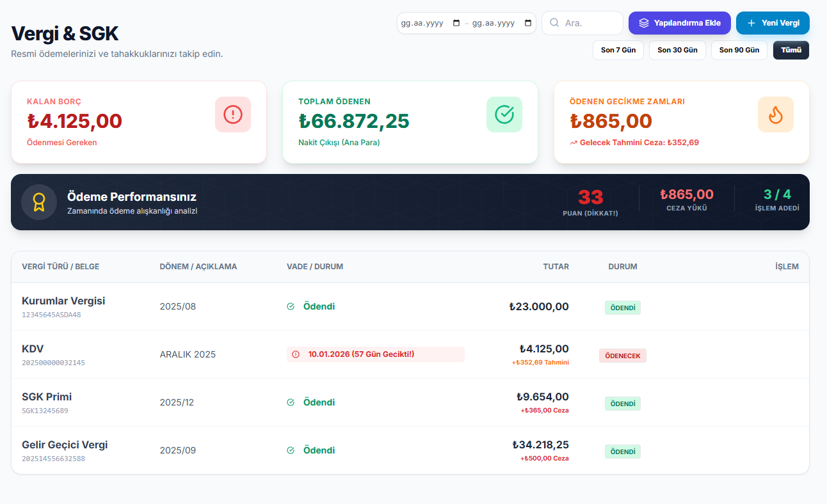The height and width of the screenshot is (504, 827).
Task: Click the award badge icon in Ödeme Performansınız
Action: pyautogui.click(x=39, y=202)
